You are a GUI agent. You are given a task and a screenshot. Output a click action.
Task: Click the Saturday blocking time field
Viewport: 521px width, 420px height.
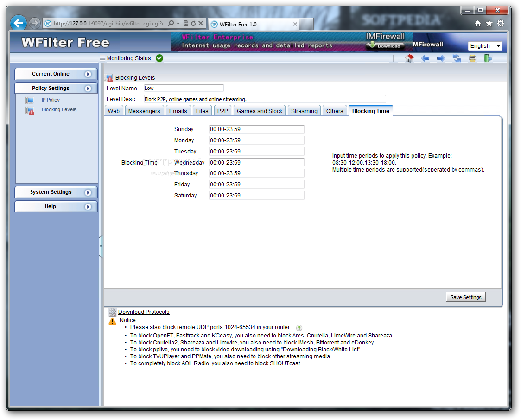(x=256, y=196)
